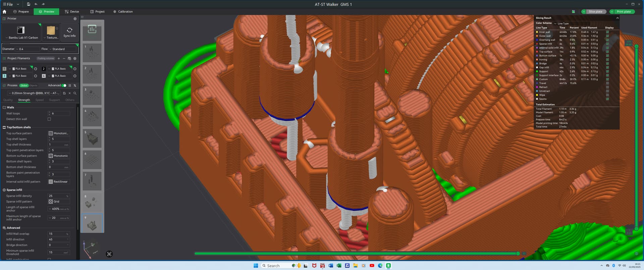Click the AMS filament sync icon
Screen dimensions: 644x270
click(69, 58)
